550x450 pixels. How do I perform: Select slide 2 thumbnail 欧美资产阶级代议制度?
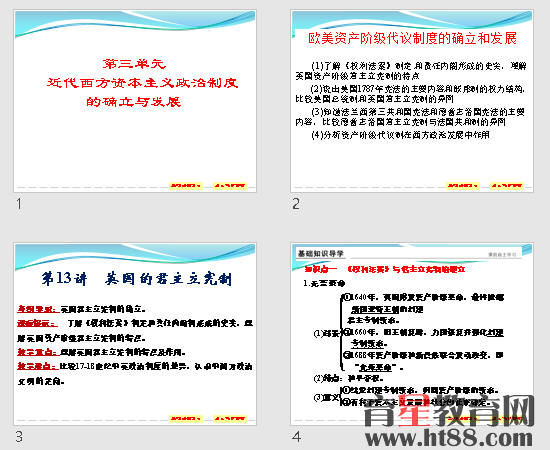pyautogui.click(x=412, y=101)
